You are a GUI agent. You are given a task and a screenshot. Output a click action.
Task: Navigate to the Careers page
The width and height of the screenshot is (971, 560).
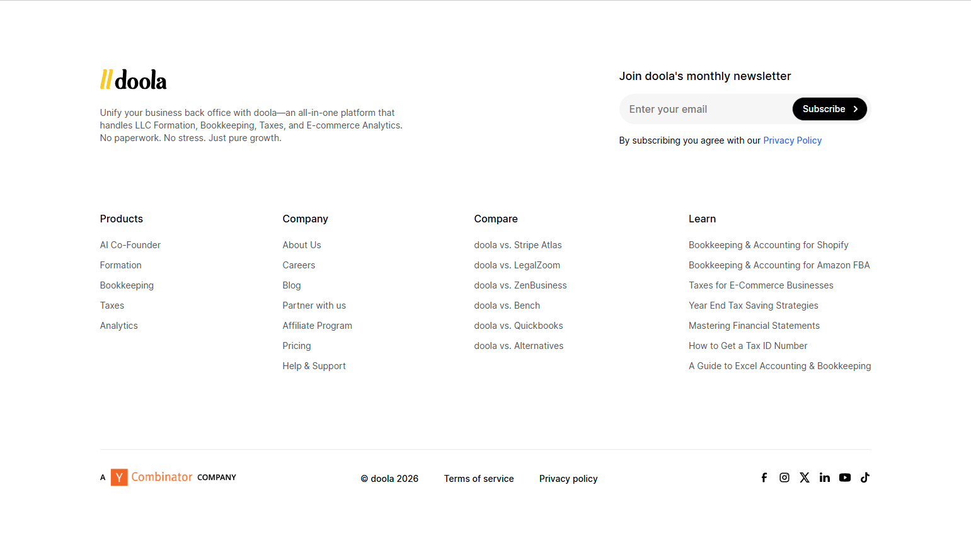coord(299,265)
